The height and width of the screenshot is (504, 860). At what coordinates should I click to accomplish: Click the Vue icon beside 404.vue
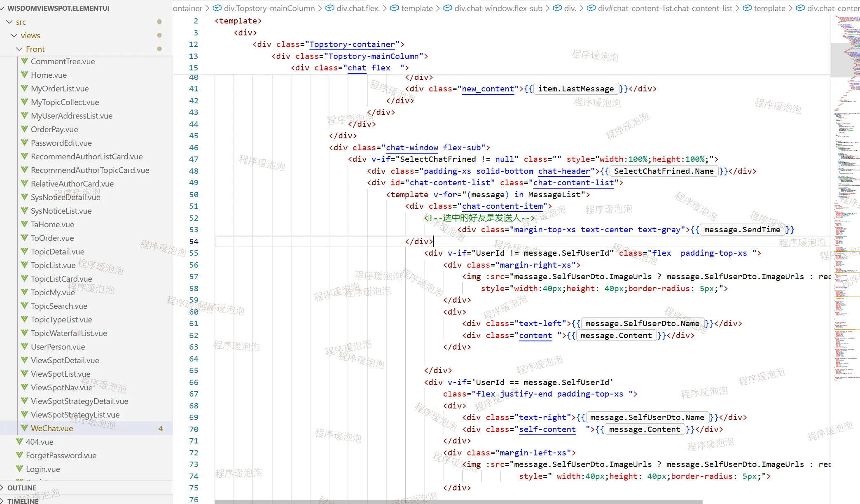20,441
